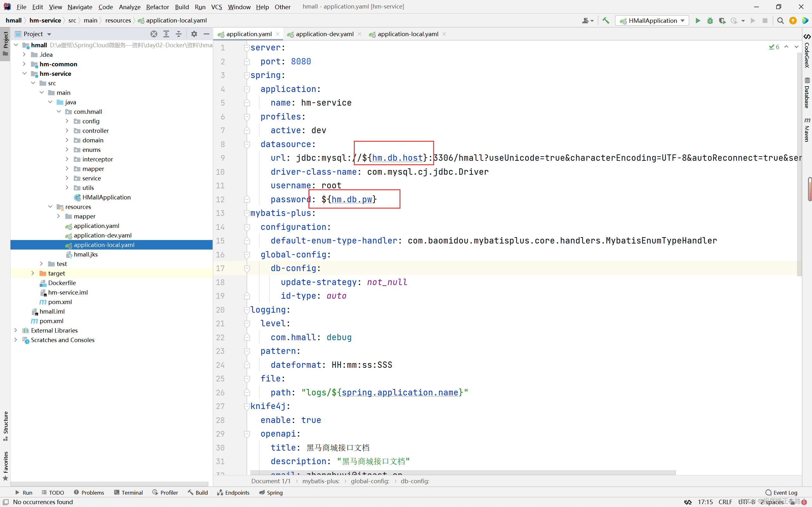Viewport: 812px width, 507px height.
Task: Run with Coverage icon in toolbar
Action: click(x=722, y=21)
